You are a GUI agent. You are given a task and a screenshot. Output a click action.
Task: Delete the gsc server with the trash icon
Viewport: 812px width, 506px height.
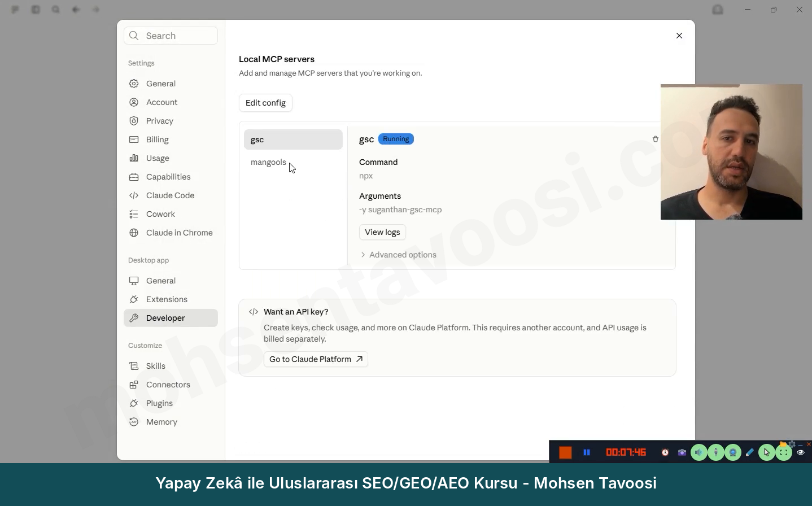pos(655,139)
